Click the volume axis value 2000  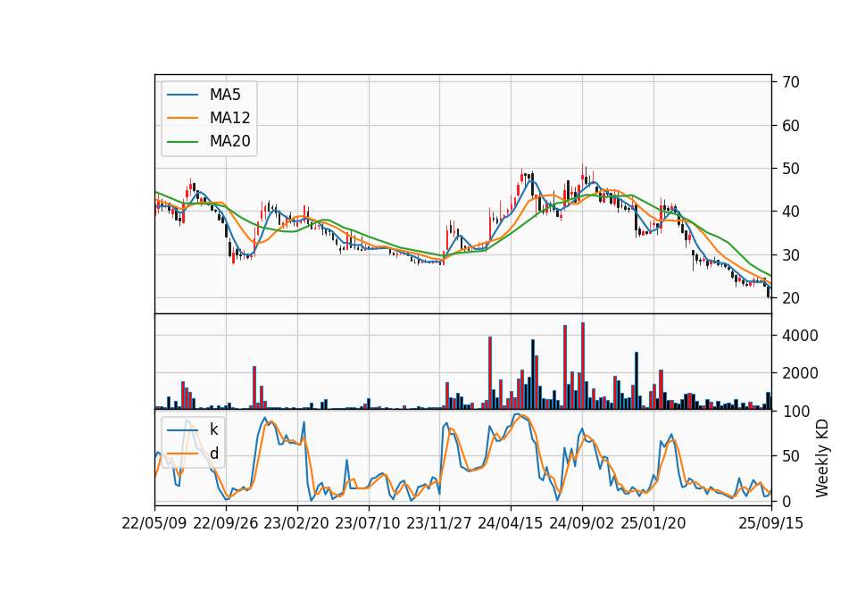coord(800,373)
